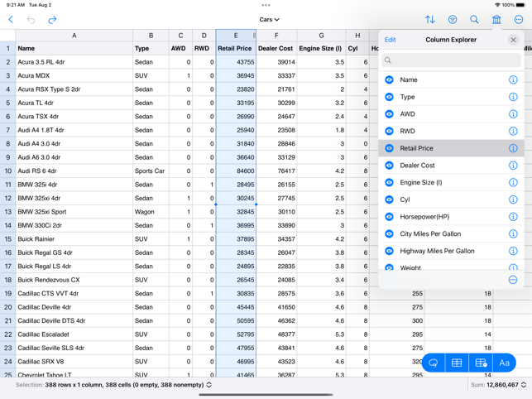
Task: Open the sort arrows tool
Action: click(430, 19)
